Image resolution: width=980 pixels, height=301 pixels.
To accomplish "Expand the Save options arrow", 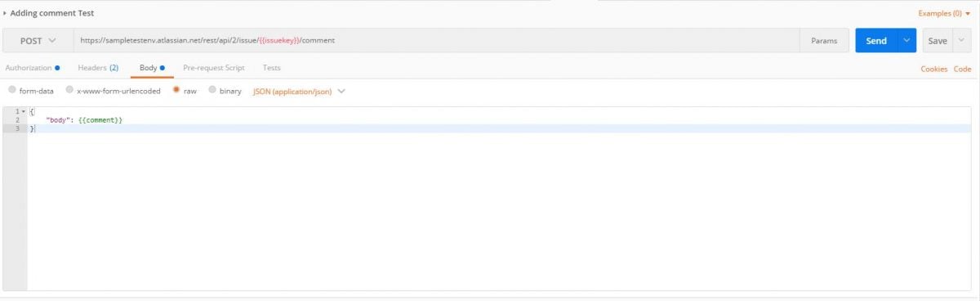I will 961,41.
